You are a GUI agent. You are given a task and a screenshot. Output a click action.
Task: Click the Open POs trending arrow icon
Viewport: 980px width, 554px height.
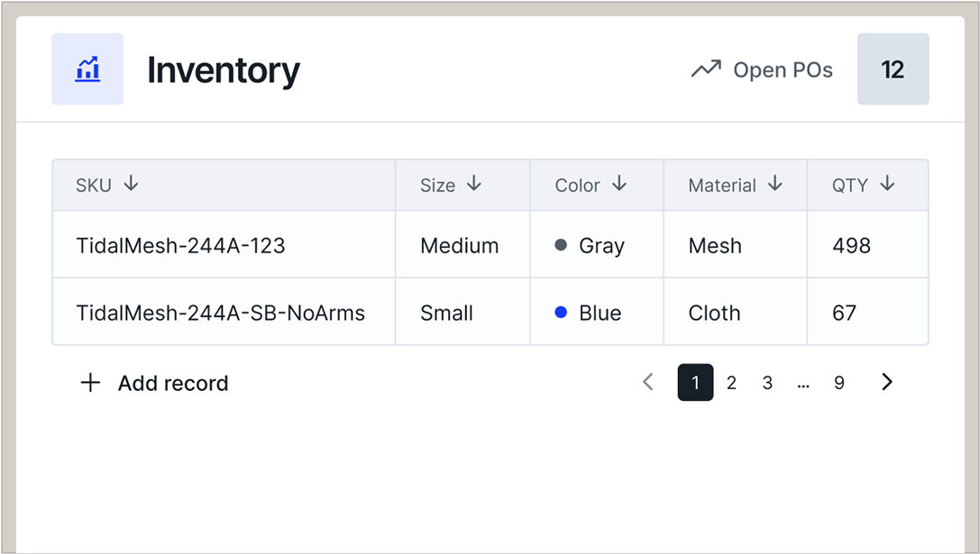click(x=706, y=69)
